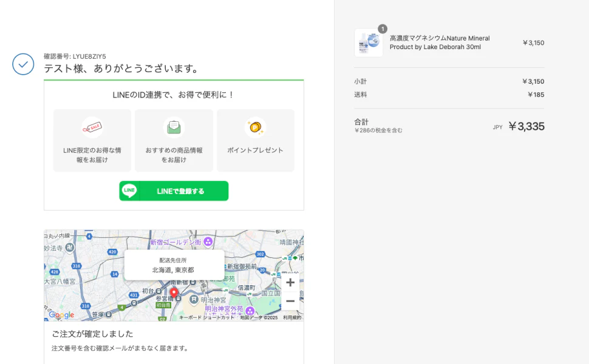Click the 新宿ゴールデン街 map marker

[x=208, y=242]
